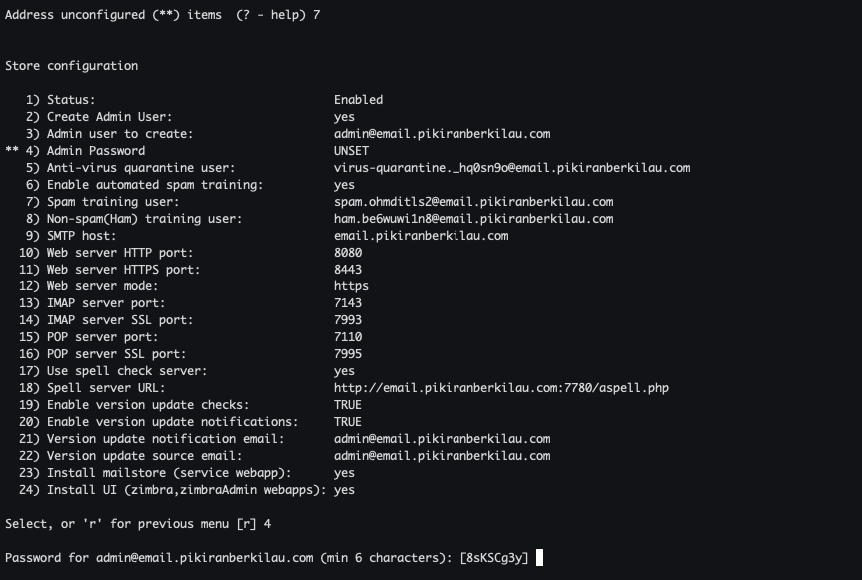
Task: Click the SMTP host value
Action: [421, 236]
